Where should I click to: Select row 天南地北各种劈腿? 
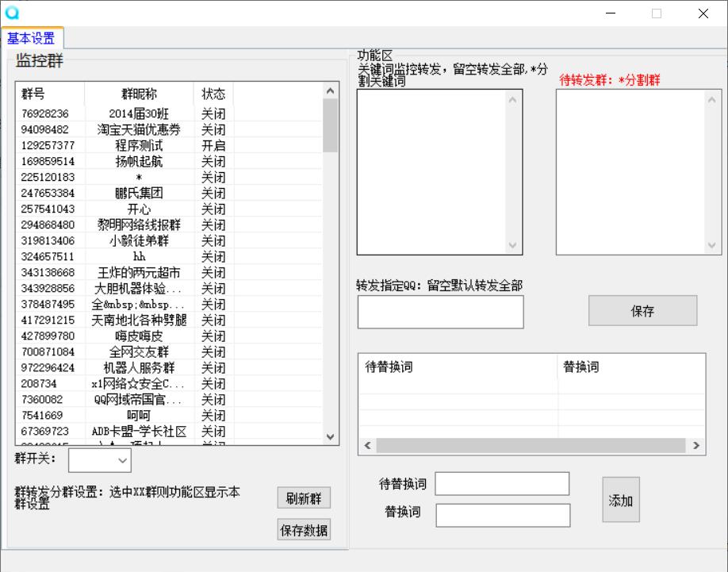(x=169, y=320)
